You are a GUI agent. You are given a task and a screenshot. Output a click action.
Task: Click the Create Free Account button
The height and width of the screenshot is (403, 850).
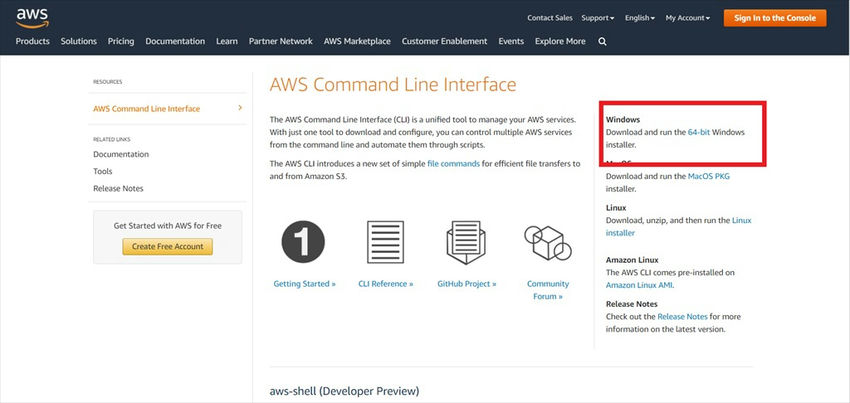click(x=168, y=246)
